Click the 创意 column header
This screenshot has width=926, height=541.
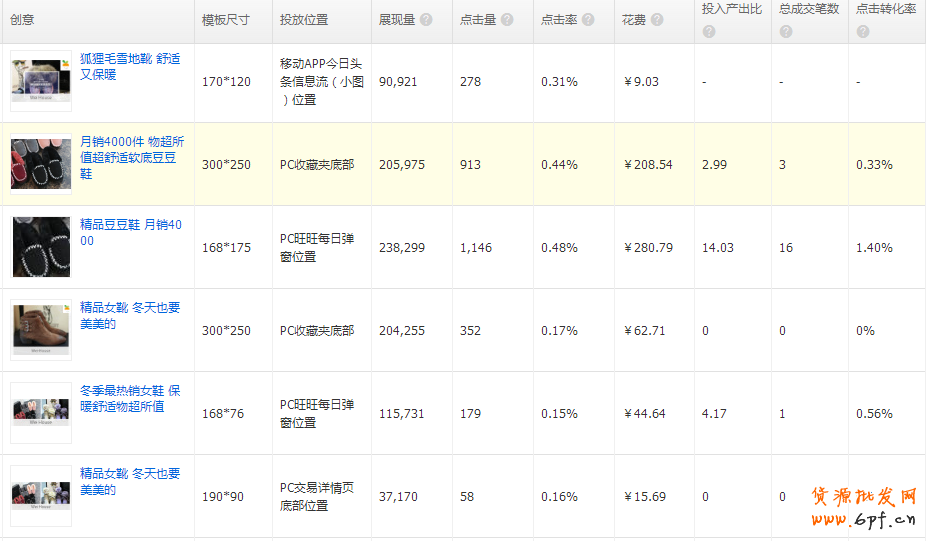click(x=22, y=20)
